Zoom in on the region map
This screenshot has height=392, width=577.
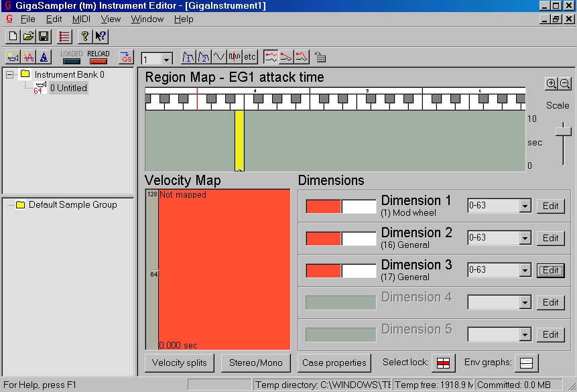pyautogui.click(x=551, y=84)
